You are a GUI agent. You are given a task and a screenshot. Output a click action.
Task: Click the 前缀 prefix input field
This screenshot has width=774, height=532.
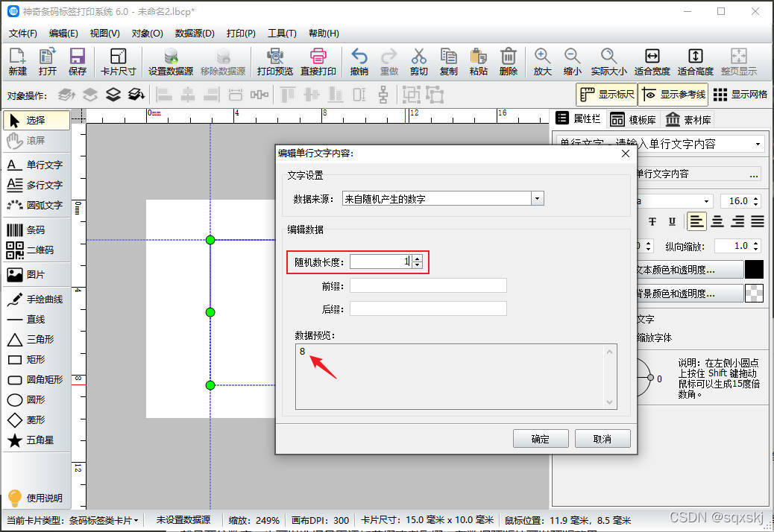428,285
